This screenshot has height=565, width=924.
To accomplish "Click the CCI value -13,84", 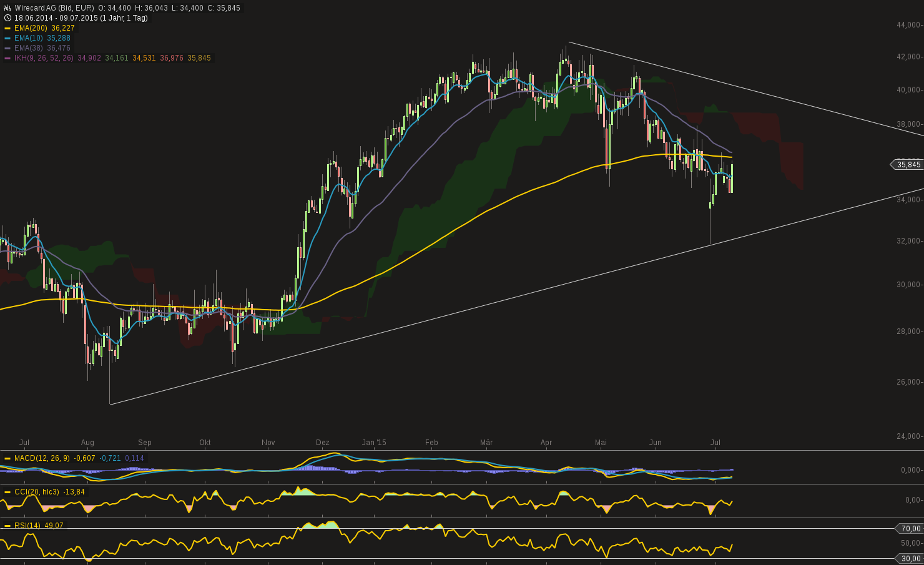I will tap(74, 492).
